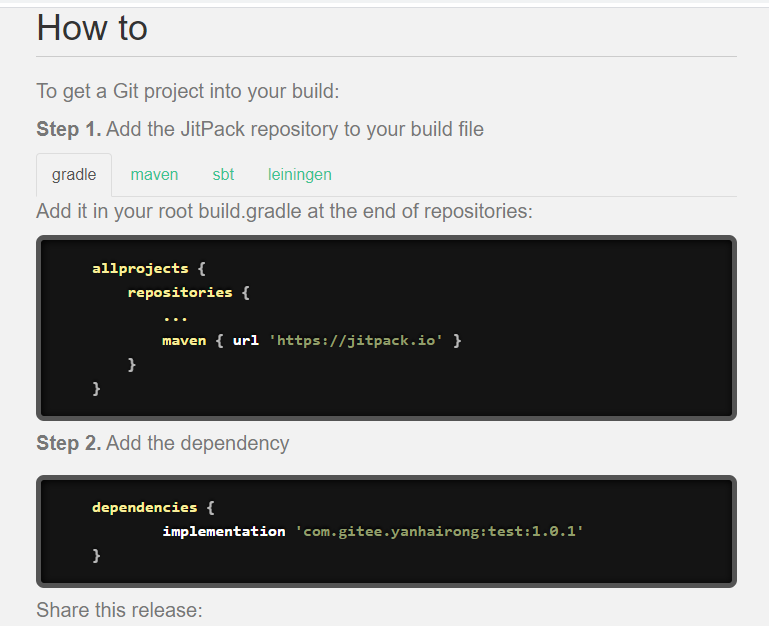Click the 'Step 2.' bold label
769x626 pixels.
[69, 443]
